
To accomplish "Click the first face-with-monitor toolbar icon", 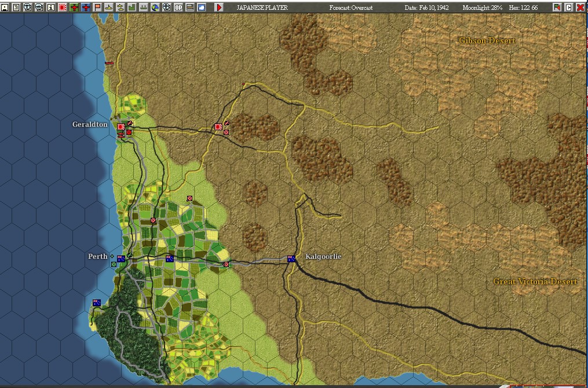I will [x=28, y=7].
